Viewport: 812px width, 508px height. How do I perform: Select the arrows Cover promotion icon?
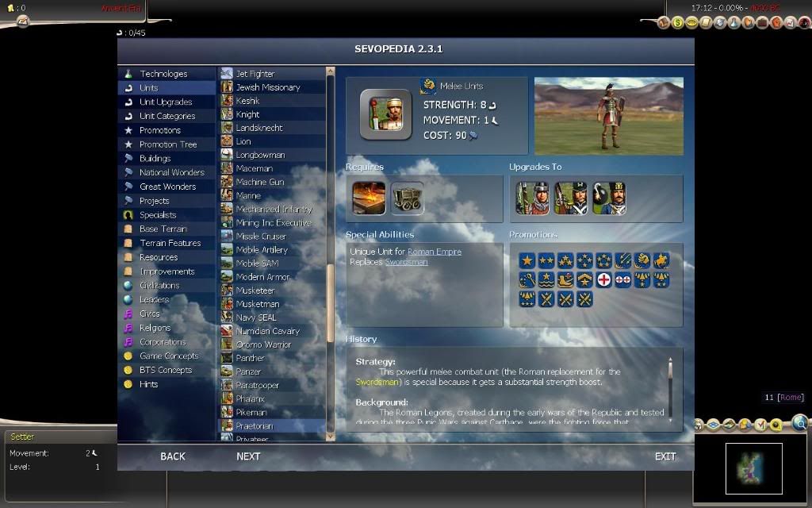(623, 260)
